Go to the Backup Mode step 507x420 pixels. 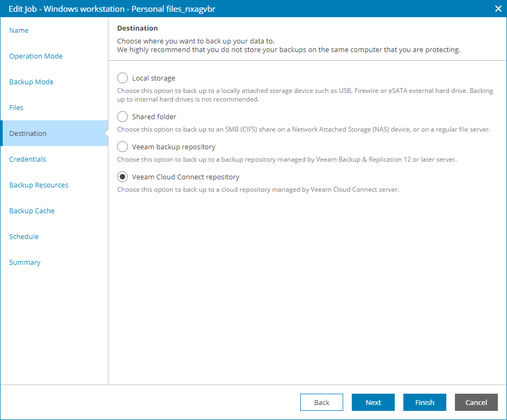point(31,82)
